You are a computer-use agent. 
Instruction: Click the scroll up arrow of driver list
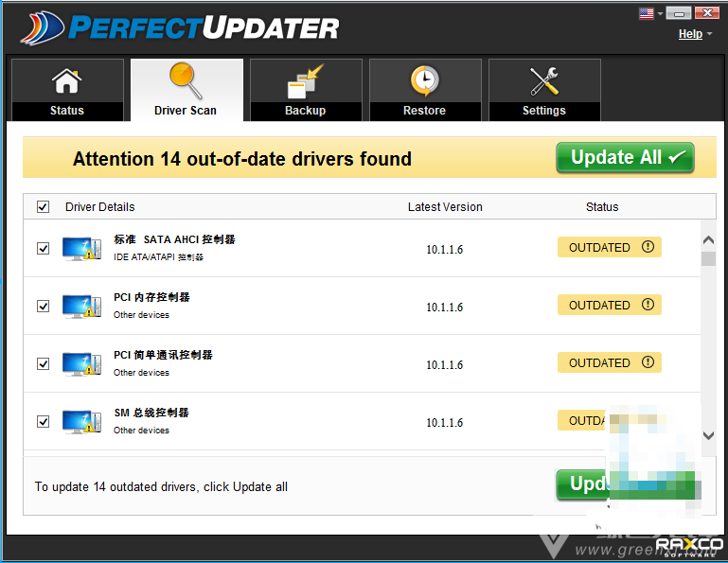[708, 240]
